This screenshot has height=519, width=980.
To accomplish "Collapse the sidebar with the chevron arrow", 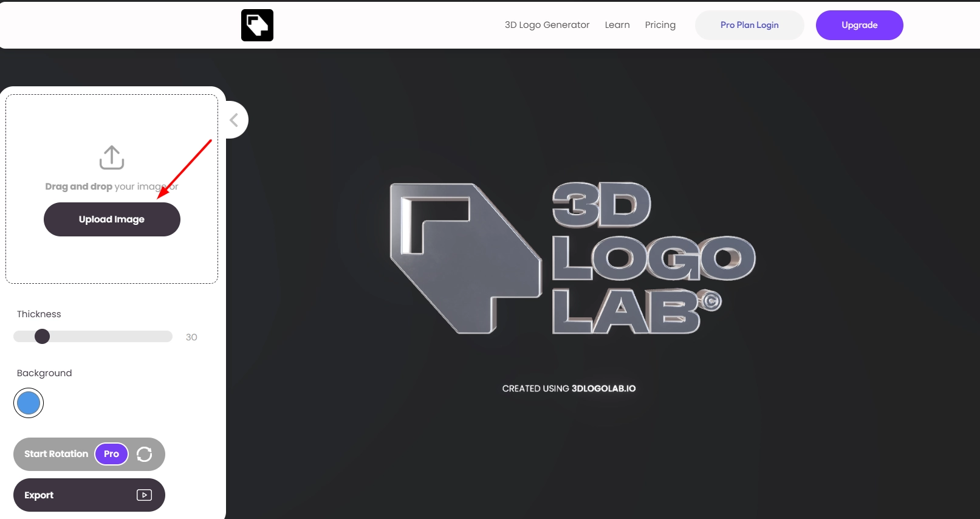I will point(235,120).
